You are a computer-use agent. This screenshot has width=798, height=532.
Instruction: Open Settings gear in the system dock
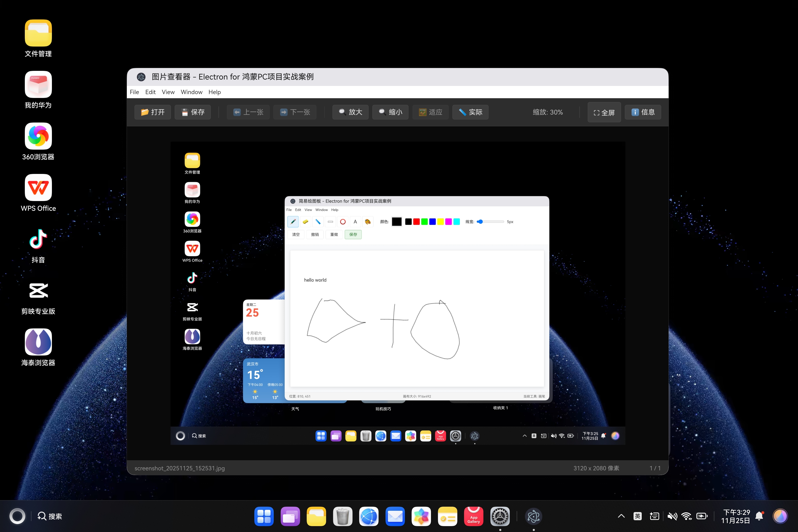(x=500, y=516)
